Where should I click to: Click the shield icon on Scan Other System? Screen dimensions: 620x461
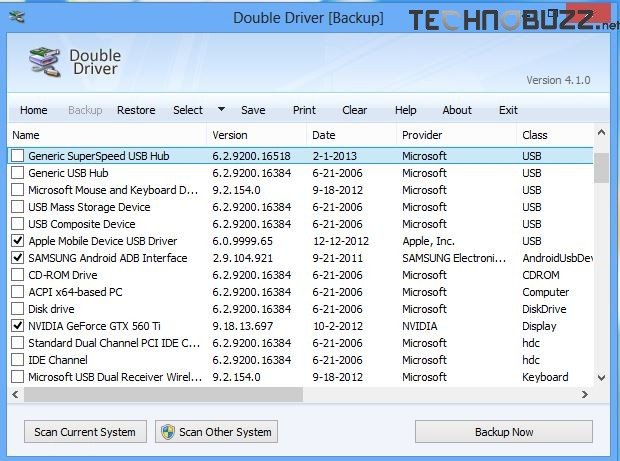pyautogui.click(x=168, y=432)
